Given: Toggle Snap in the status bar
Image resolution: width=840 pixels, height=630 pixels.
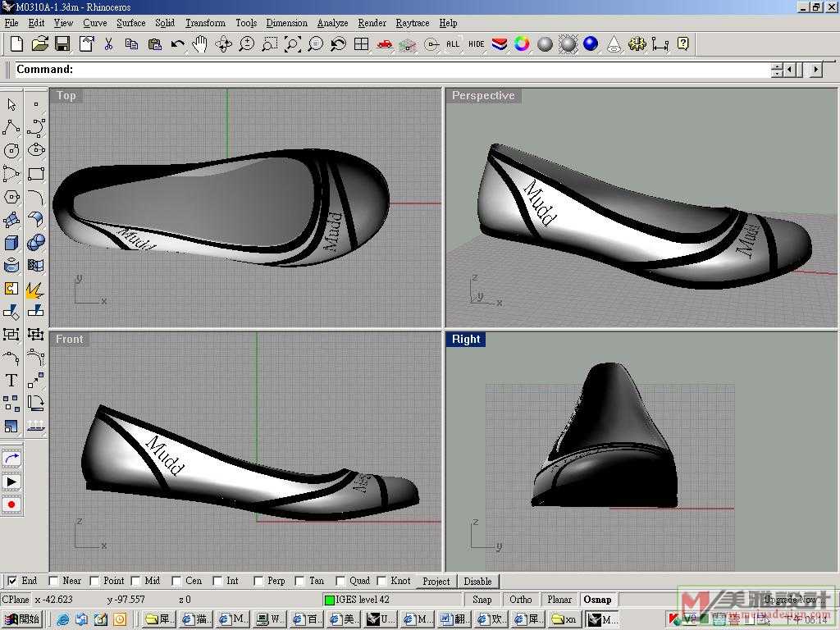Looking at the screenshot, I should (482, 600).
